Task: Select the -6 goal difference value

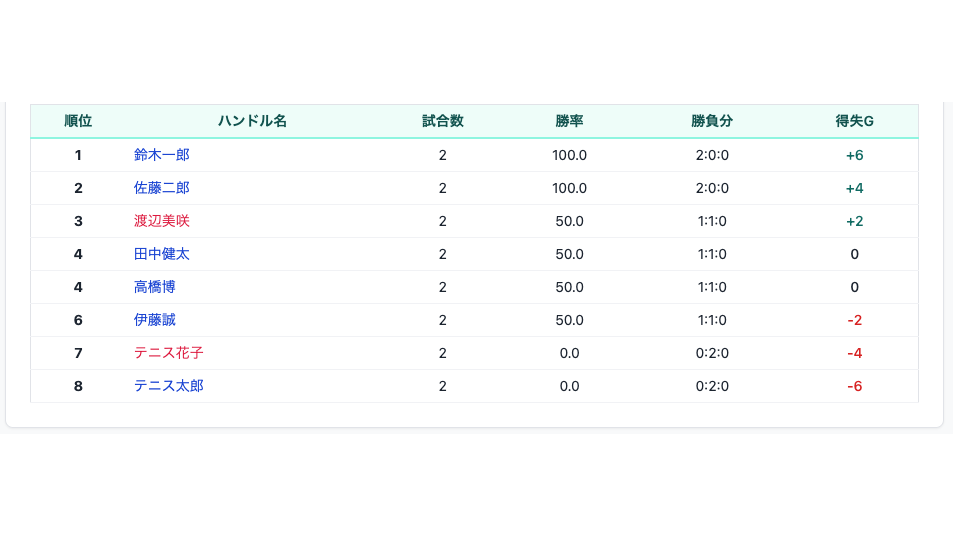Action: pos(855,386)
